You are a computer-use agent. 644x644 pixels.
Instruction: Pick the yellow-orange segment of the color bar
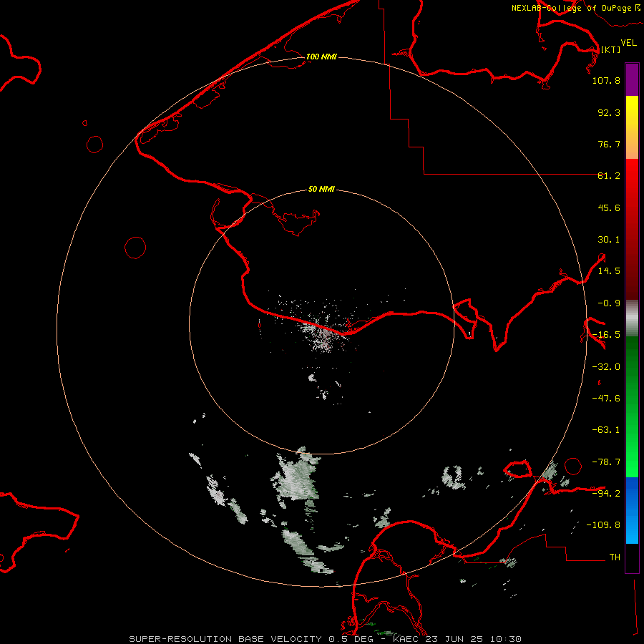[632, 127]
